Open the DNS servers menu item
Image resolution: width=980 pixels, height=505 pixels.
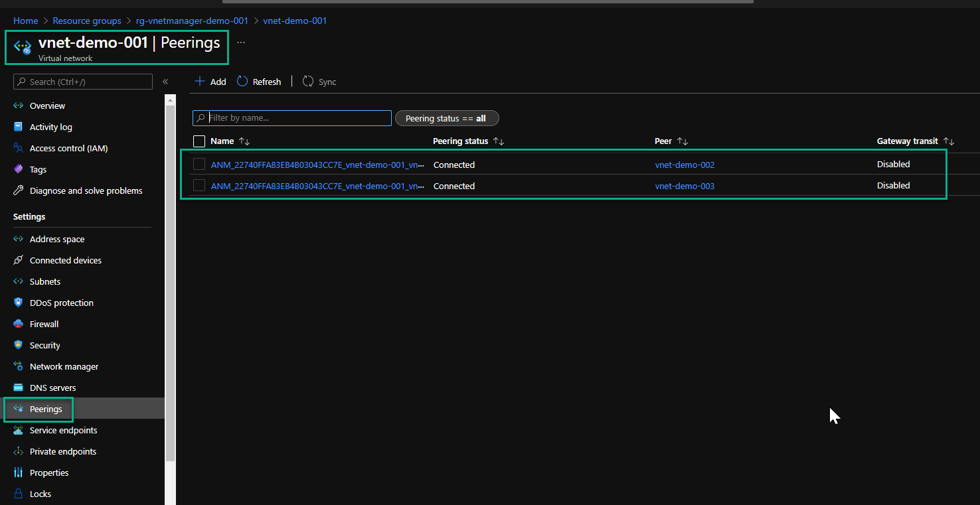point(52,388)
